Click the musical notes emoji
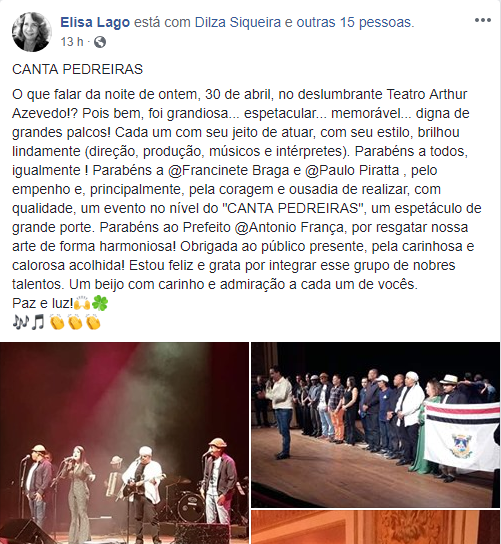Image resolution: width=501 pixels, height=544 pixels. (28, 322)
